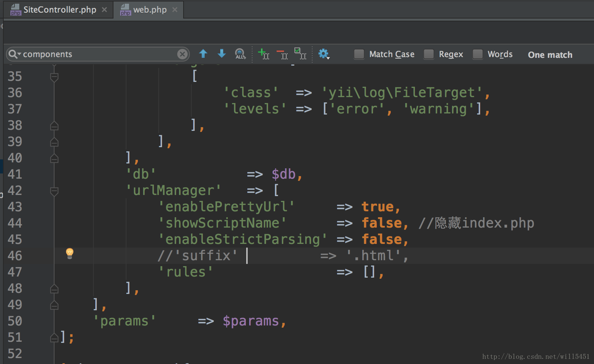
Task: Click the 'class' key on line 36
Action: (x=251, y=93)
